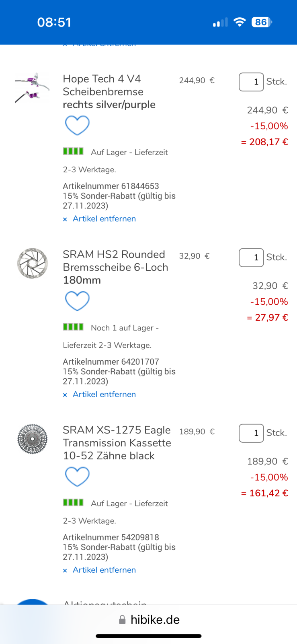The image size is (297, 644).
Task: Edit quantity field for SRAM HS2 rotor
Action: [x=251, y=258]
